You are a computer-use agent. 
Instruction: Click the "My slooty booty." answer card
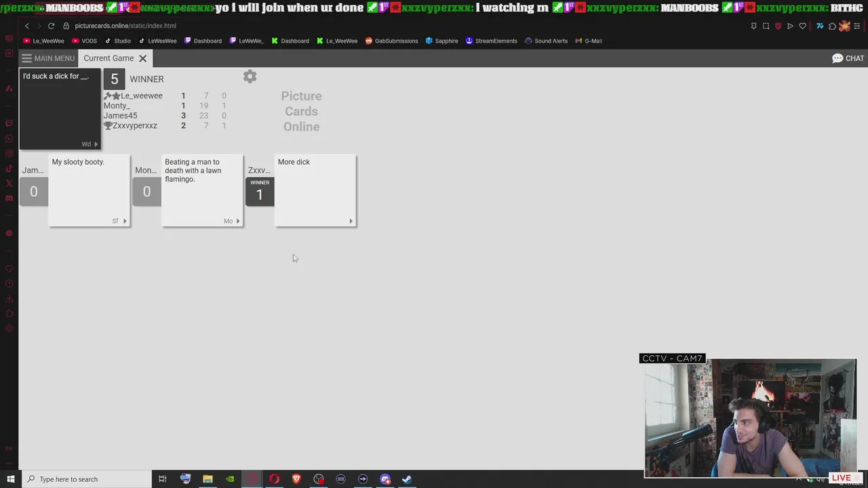[90, 190]
